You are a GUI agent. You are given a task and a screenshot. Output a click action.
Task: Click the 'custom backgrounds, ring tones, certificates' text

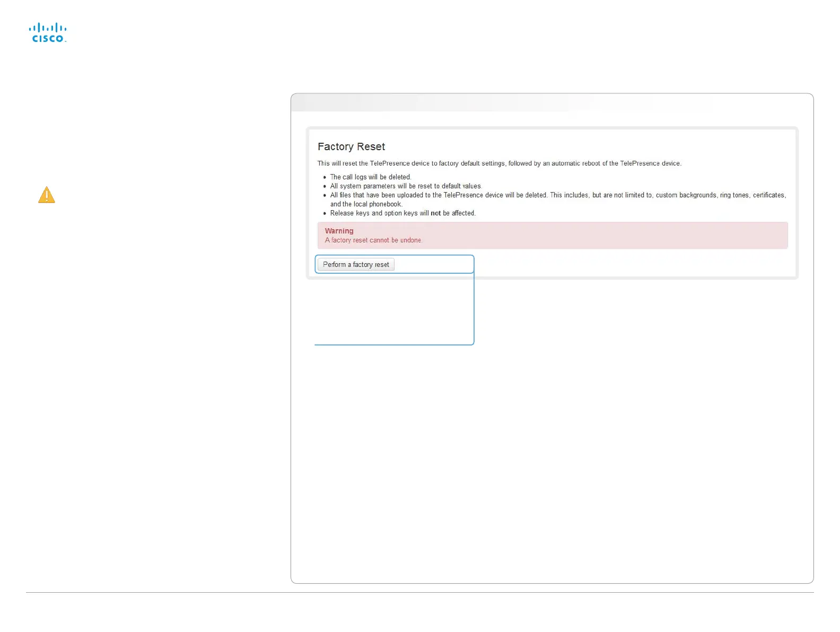(720, 195)
